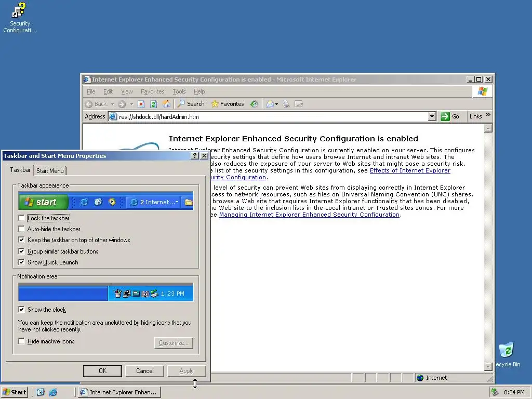Open the Recycle Bin desktop icon
532x399 pixels.
[507, 354]
